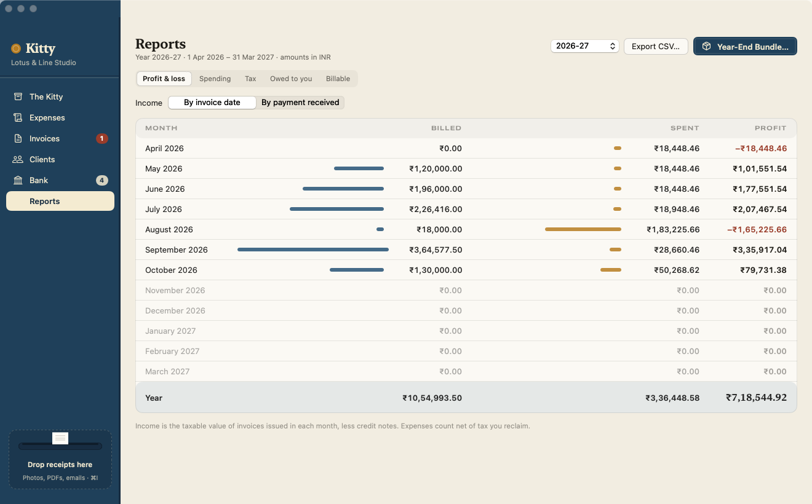Select income By invoice date
Viewport: 812px width, 504px height.
(x=212, y=103)
